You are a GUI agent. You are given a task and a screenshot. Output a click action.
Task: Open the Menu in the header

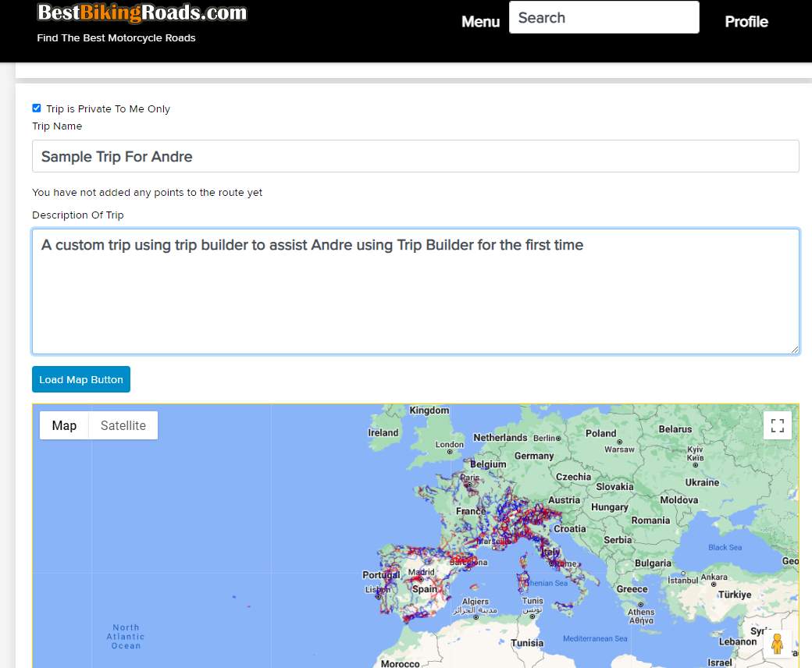[x=480, y=22]
